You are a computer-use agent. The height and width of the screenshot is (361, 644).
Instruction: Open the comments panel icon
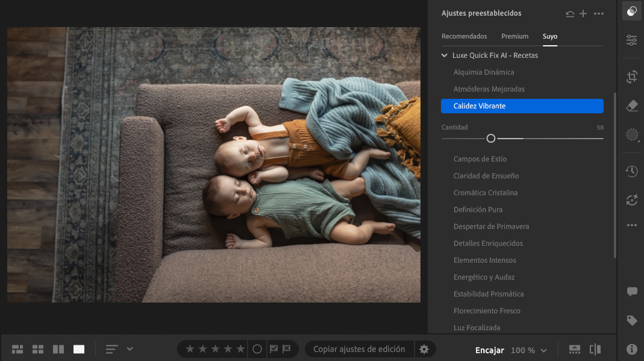point(631,292)
